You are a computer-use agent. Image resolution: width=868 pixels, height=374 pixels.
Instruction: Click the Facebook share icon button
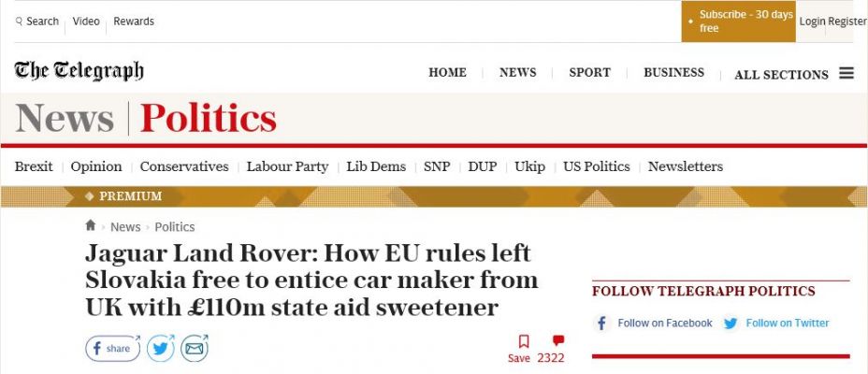113,349
